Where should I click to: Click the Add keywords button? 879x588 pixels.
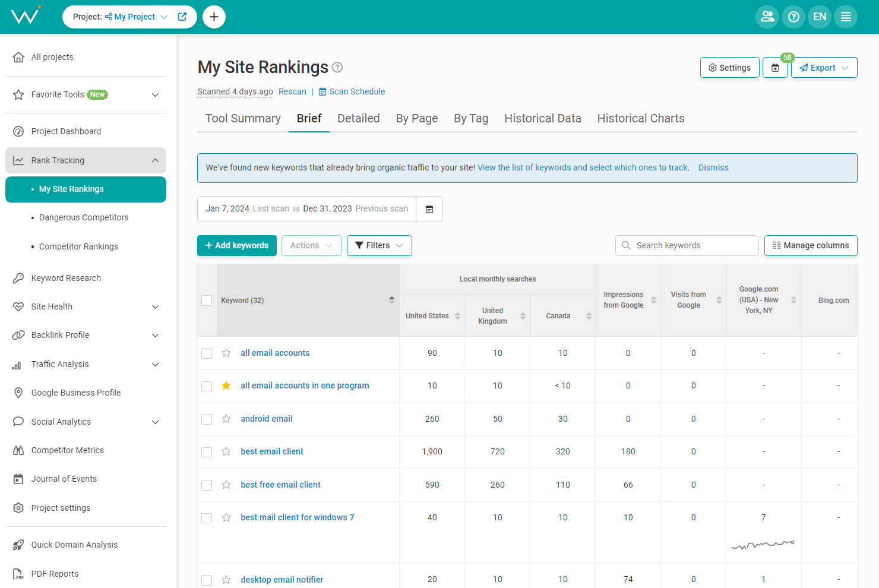(x=236, y=245)
